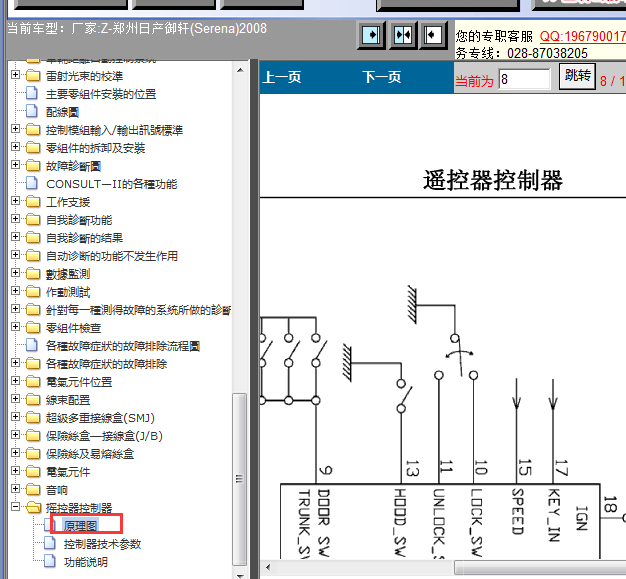Click the 遥控器控制器 diagram title text

pos(493,180)
